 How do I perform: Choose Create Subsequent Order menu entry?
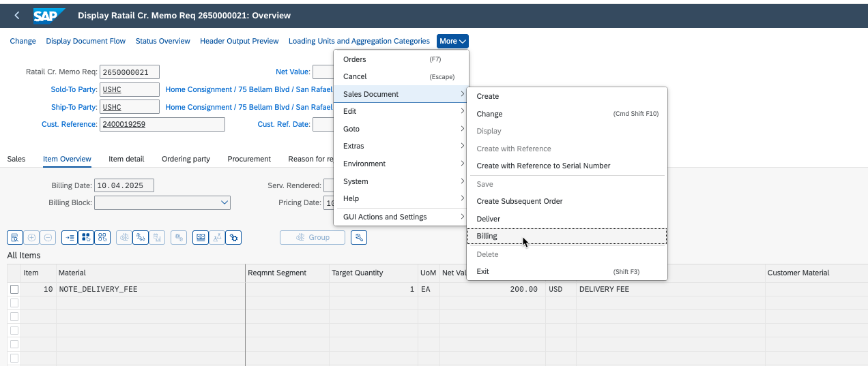(x=519, y=201)
